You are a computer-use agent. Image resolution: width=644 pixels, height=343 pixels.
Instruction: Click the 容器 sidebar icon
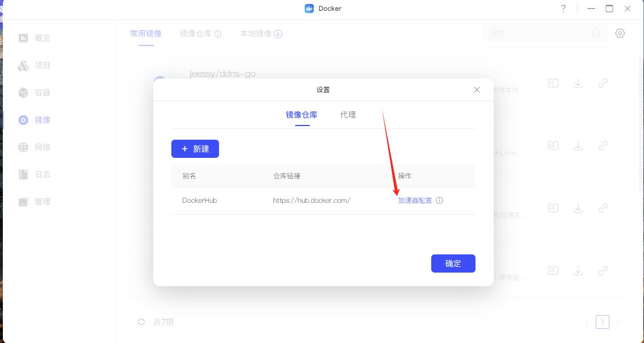[x=23, y=93]
